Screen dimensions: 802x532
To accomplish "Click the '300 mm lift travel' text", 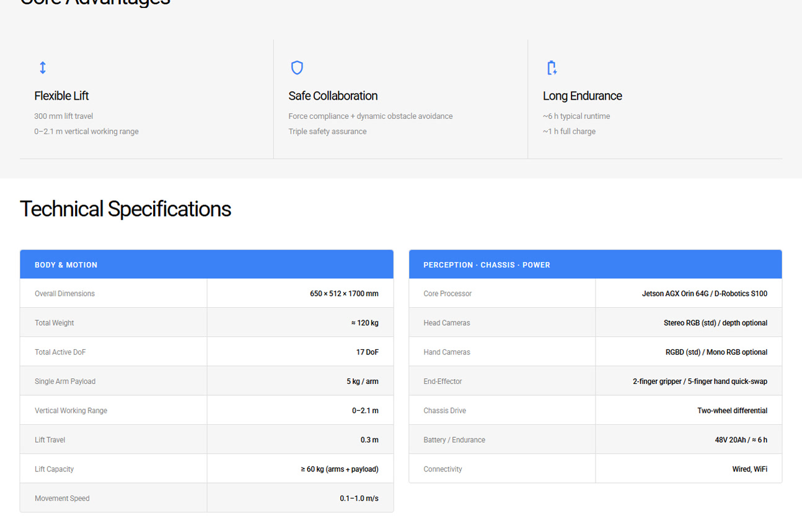I will 64,116.
